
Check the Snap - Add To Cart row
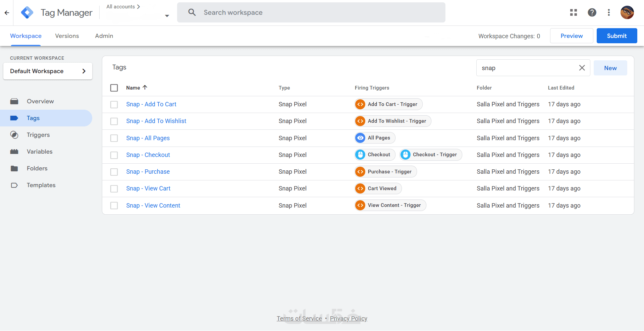[114, 105]
